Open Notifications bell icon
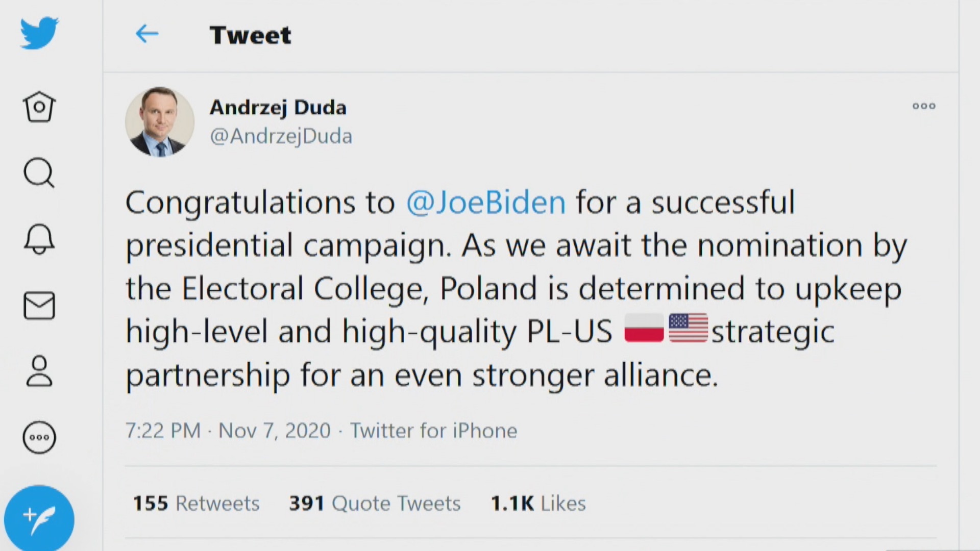The height and width of the screenshot is (551, 980). tap(39, 239)
